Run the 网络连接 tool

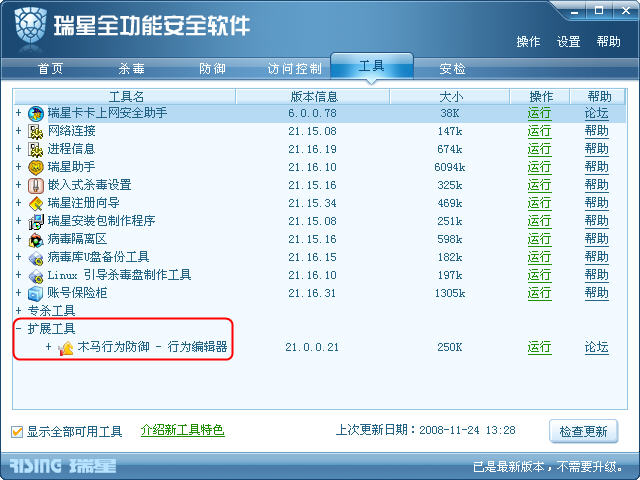539,131
